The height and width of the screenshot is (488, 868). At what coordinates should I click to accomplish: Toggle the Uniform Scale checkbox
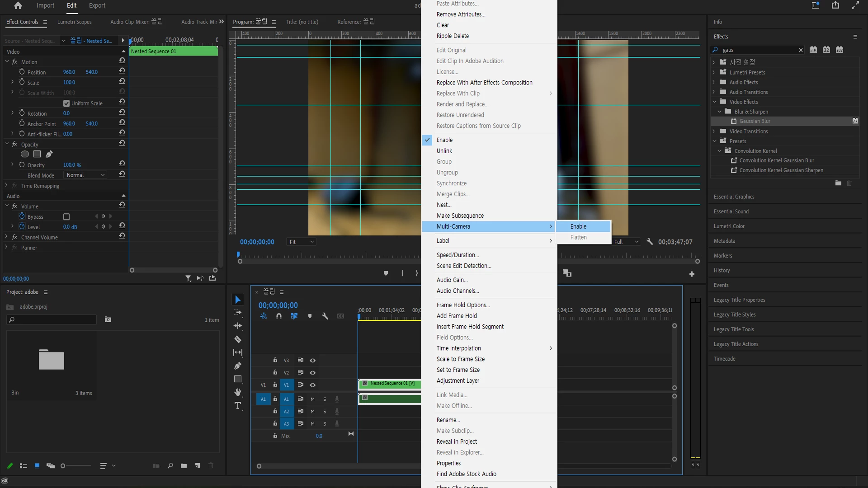coord(66,103)
